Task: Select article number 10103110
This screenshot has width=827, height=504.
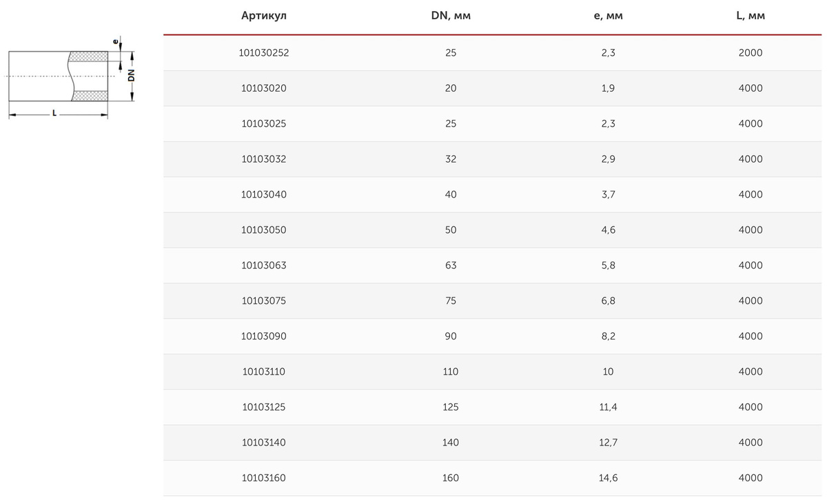Action: [264, 372]
